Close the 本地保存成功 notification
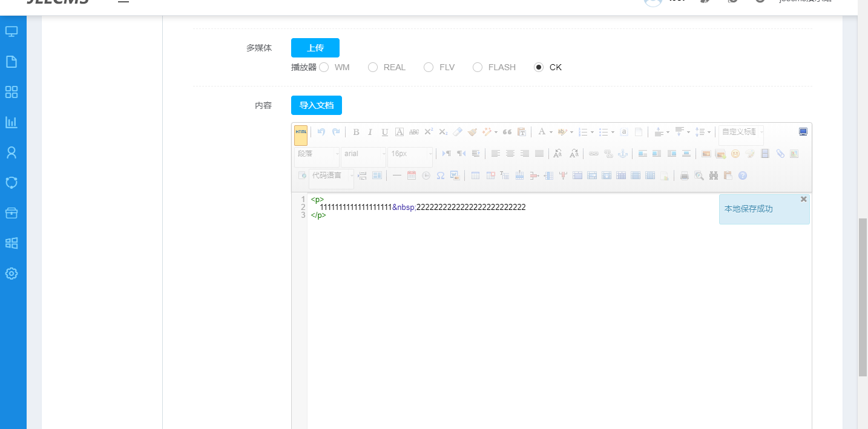Screen dimensions: 868x429 (x=803, y=199)
